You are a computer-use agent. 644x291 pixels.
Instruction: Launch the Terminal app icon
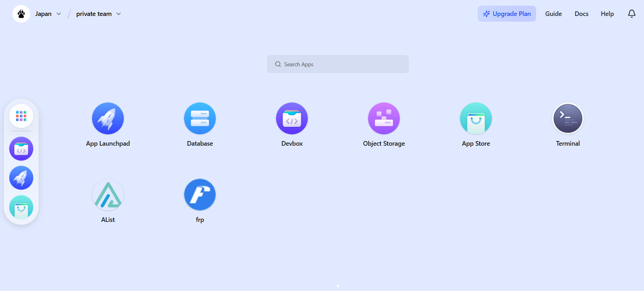pyautogui.click(x=568, y=118)
